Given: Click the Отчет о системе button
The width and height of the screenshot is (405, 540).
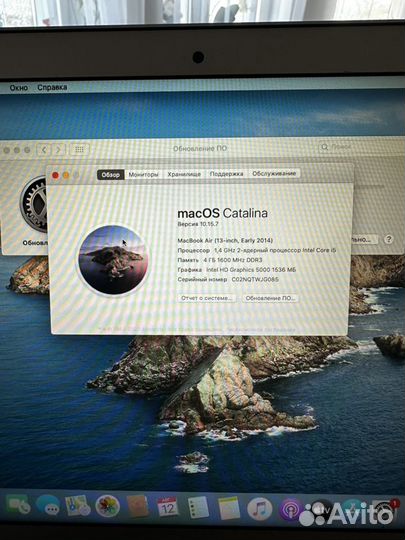Looking at the screenshot, I should point(207,298).
